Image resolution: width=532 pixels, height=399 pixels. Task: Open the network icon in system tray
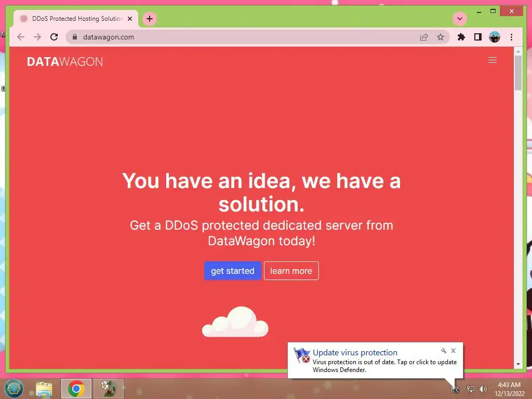470,389
